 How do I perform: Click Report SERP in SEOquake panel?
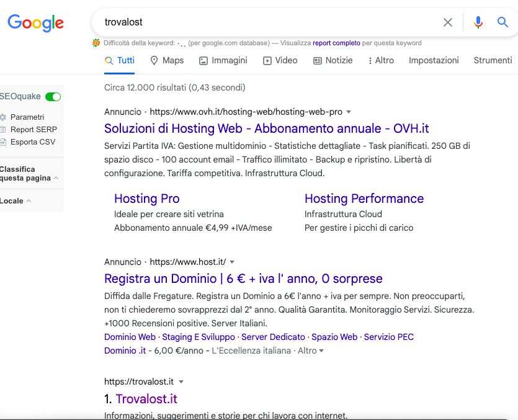pyautogui.click(x=33, y=130)
